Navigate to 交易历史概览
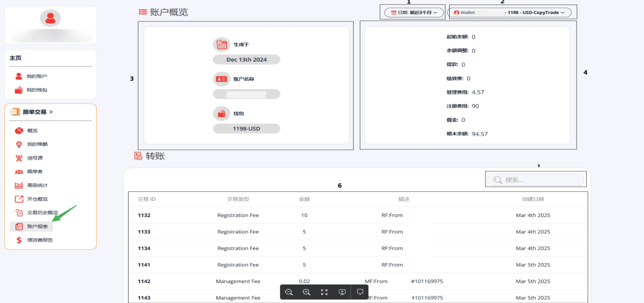The height and width of the screenshot is (303, 644). point(43,213)
